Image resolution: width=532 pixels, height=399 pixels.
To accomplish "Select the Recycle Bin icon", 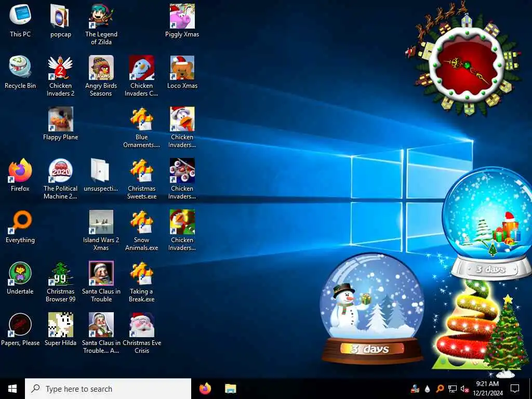I will [20, 72].
